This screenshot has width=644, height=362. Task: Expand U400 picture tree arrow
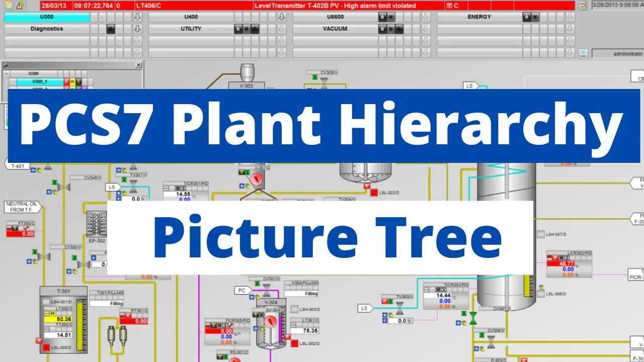282,17
